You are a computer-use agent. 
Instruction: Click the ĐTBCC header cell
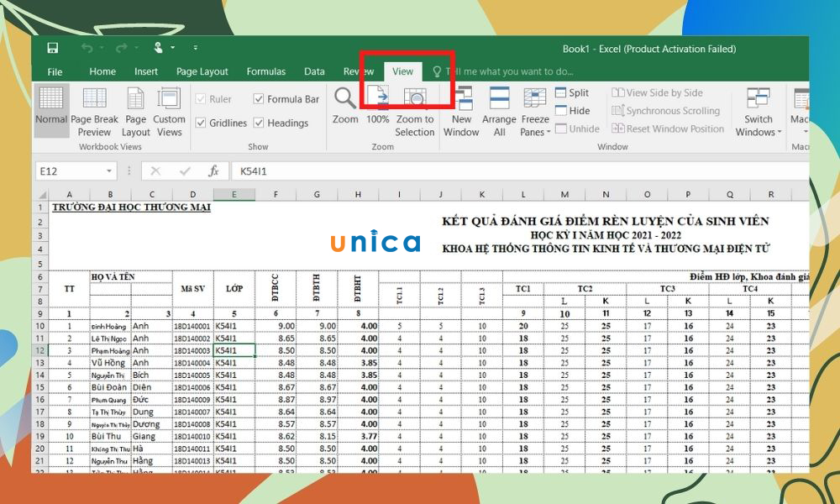pos(276,289)
